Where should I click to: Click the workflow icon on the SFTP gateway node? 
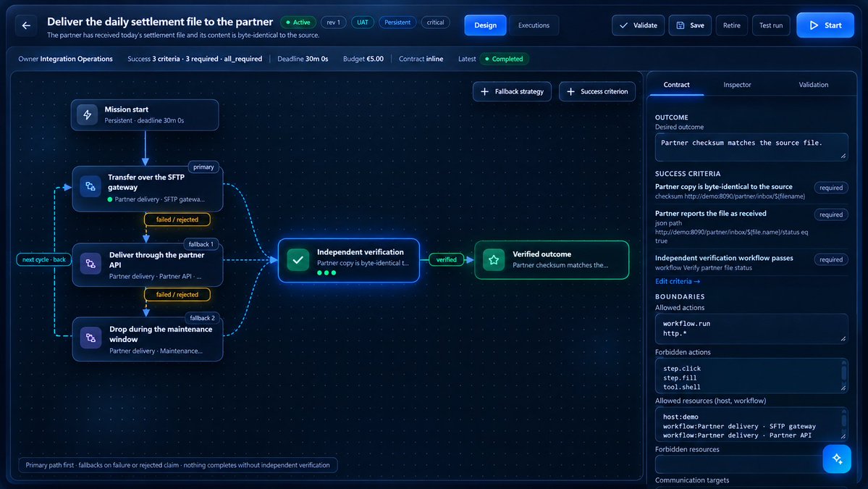[x=90, y=187]
